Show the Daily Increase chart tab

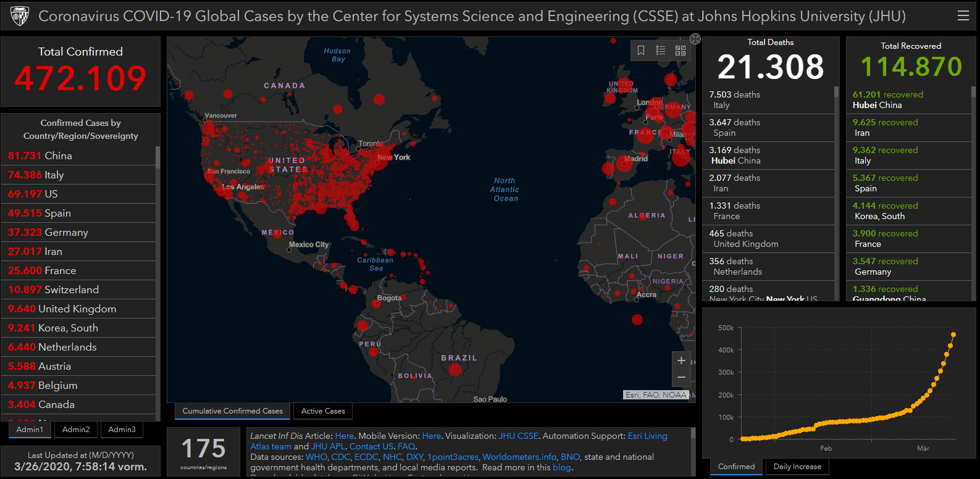pos(797,467)
